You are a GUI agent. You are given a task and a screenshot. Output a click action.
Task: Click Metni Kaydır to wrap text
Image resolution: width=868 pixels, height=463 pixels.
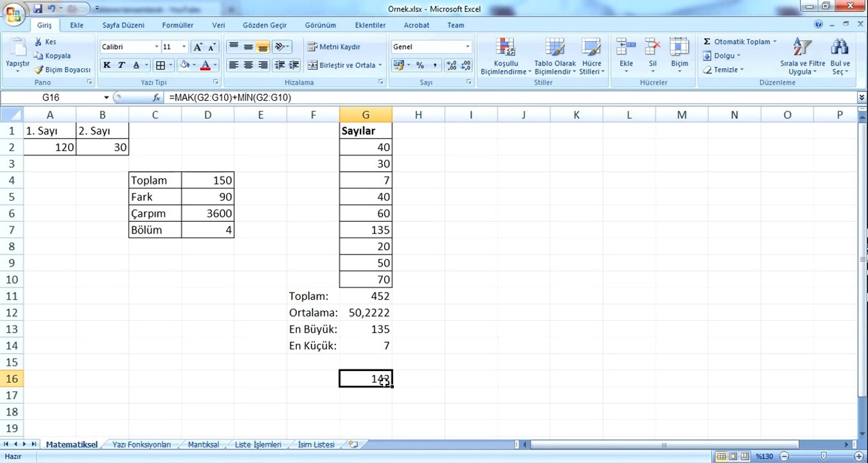click(x=333, y=47)
